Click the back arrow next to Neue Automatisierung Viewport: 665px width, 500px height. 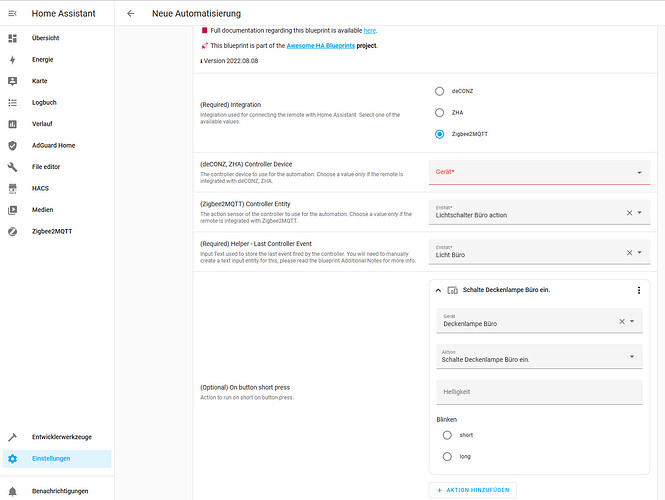(x=131, y=14)
